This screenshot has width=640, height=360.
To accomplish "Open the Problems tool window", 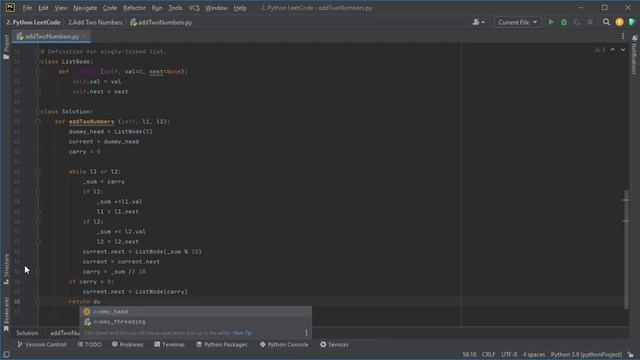I will click(x=127, y=345).
